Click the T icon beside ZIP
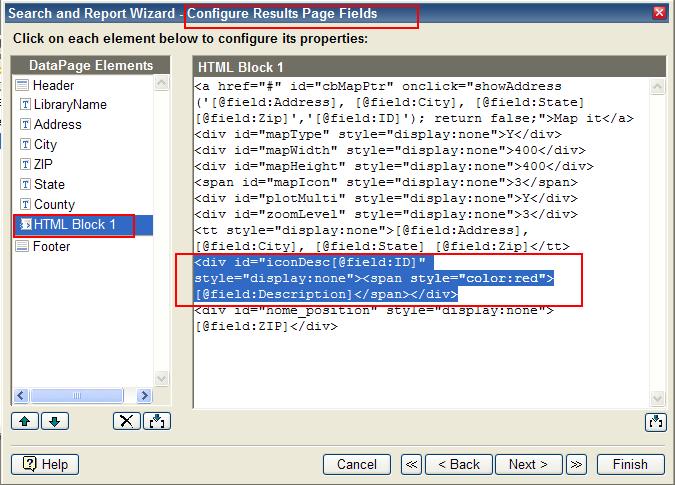 click(x=25, y=164)
